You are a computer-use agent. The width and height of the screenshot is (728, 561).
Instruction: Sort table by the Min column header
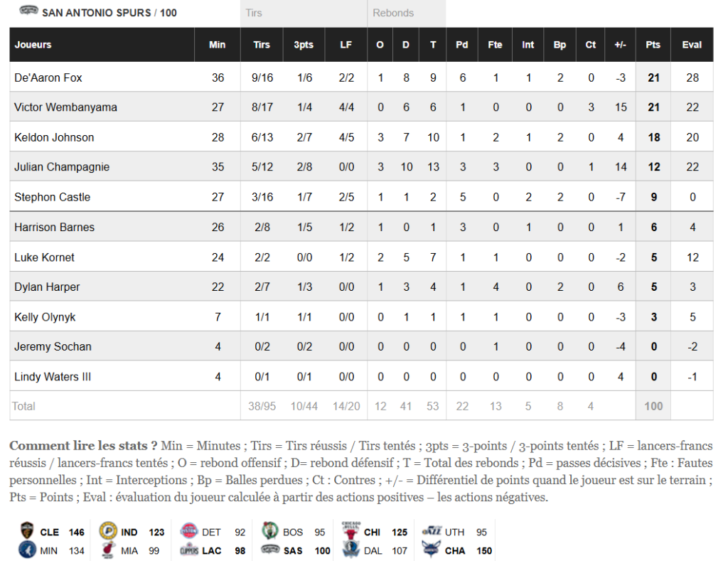218,45
